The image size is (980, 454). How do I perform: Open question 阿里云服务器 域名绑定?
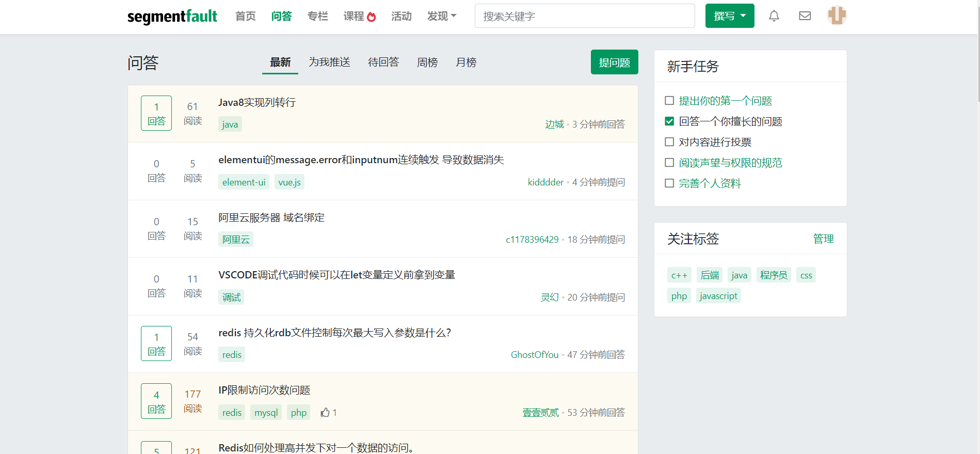click(271, 217)
